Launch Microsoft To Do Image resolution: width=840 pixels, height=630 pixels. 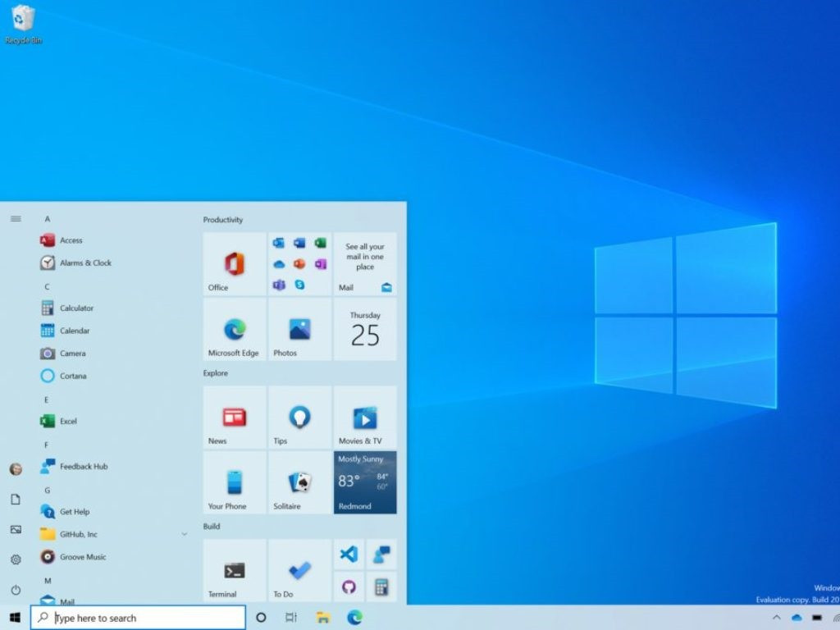[x=299, y=570]
